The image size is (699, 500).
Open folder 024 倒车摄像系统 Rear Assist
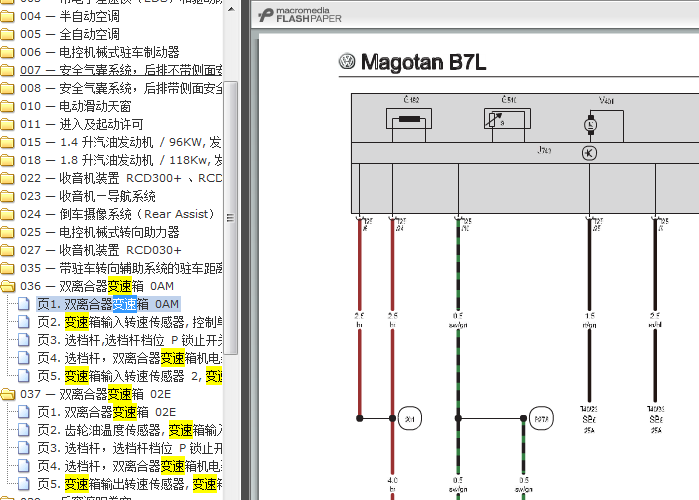(118, 214)
